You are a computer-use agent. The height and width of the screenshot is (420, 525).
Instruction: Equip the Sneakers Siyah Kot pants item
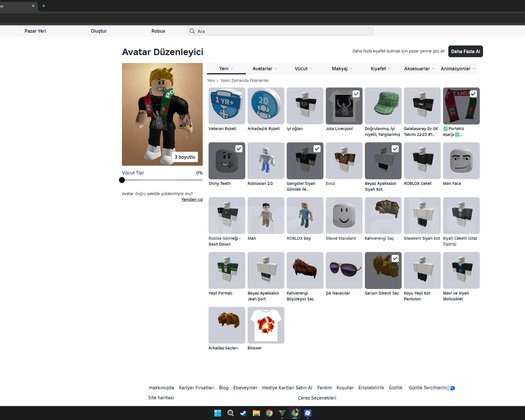pyautogui.click(x=422, y=215)
